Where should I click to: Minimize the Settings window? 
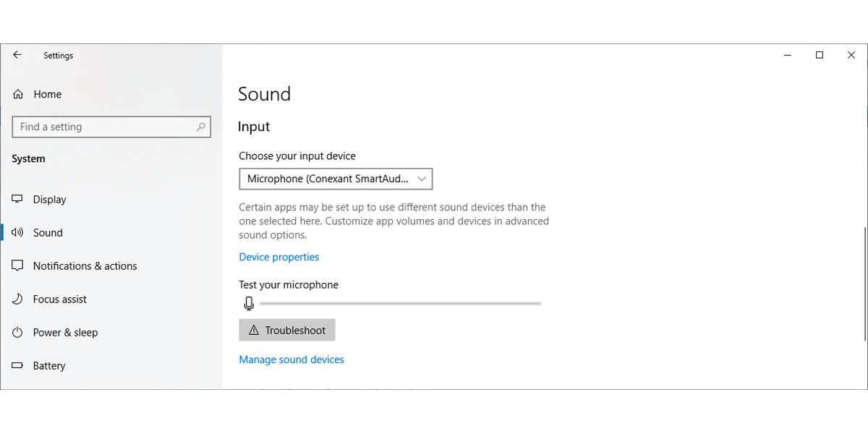pos(787,55)
